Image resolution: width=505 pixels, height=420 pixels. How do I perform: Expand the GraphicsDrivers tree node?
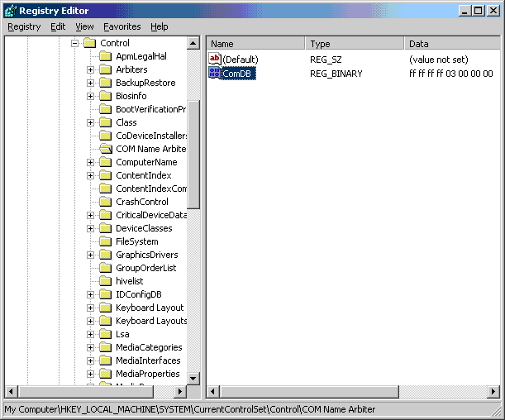click(x=90, y=255)
